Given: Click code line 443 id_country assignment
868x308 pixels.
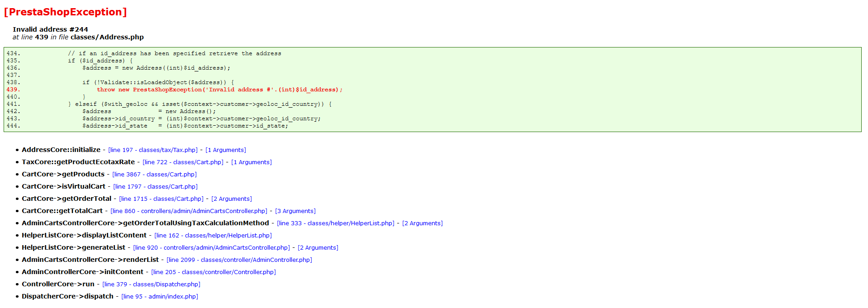Looking at the screenshot, I should click(x=202, y=118).
